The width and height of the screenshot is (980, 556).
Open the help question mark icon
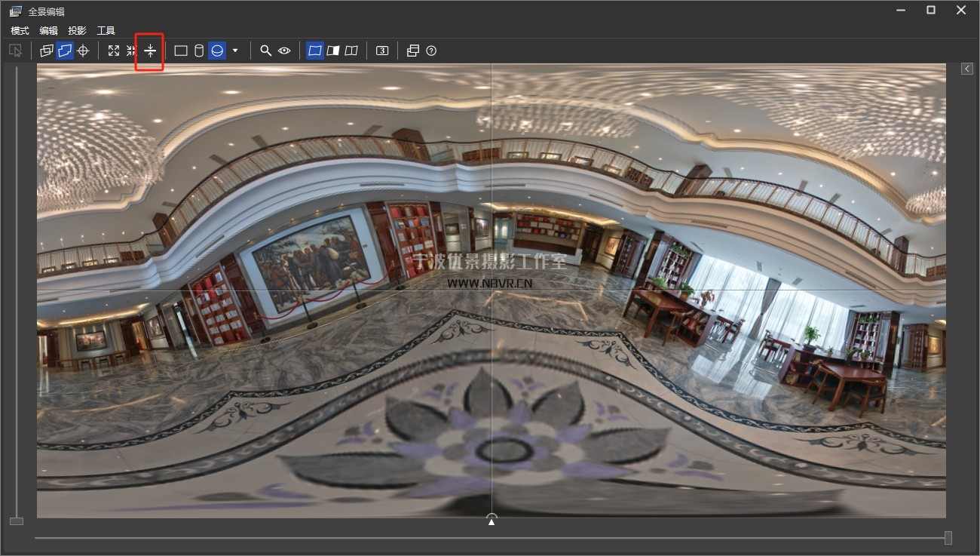(x=431, y=51)
